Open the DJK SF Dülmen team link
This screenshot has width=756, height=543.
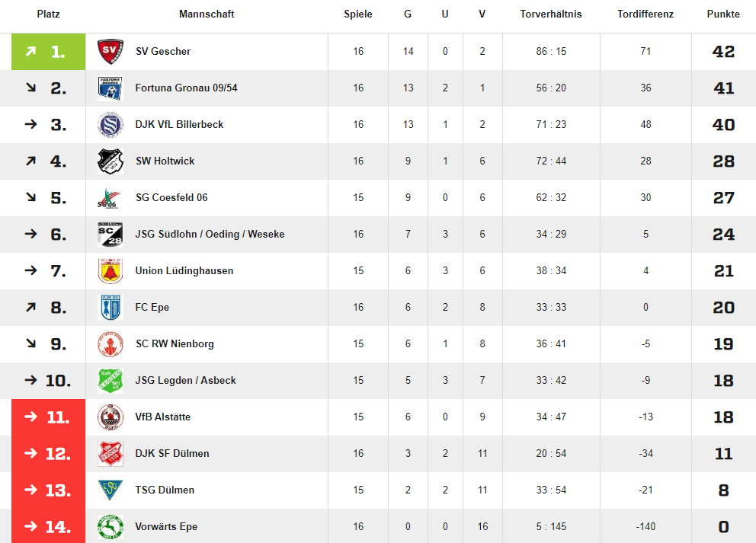(172, 453)
